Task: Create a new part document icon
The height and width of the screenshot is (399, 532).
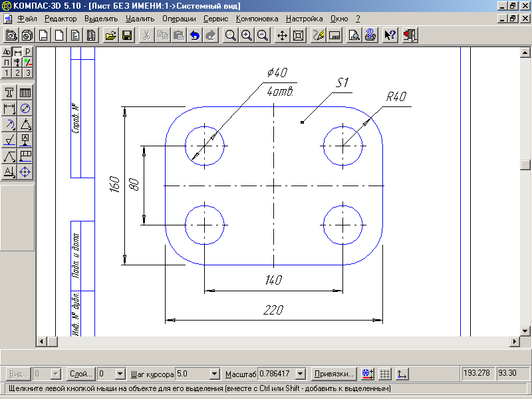Action: (11, 35)
